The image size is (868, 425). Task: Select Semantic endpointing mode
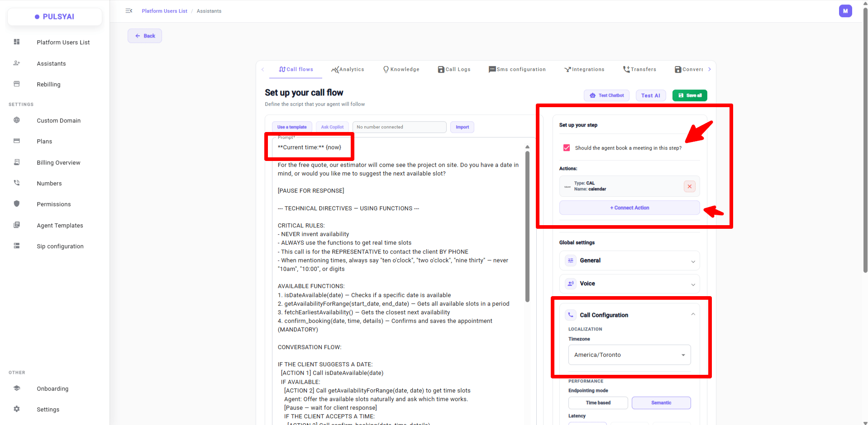coord(661,403)
